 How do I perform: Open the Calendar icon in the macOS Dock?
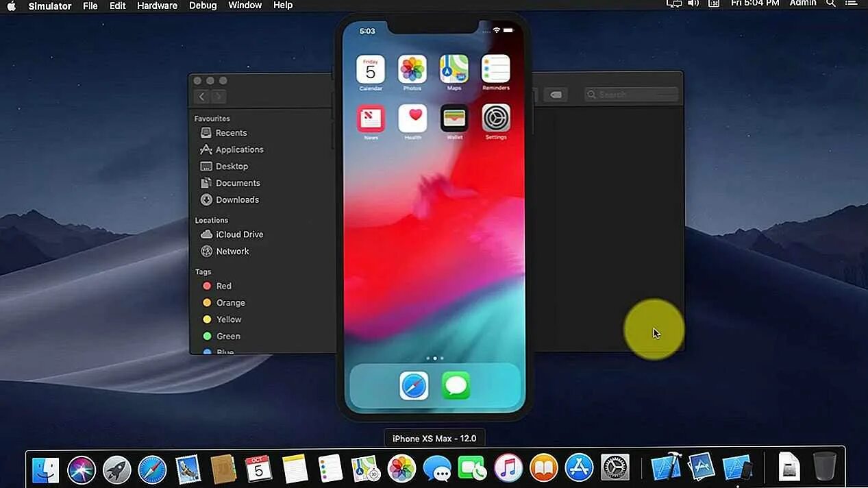(x=259, y=469)
